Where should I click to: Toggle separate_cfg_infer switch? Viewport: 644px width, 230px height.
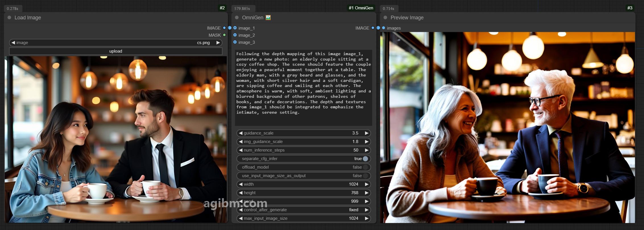click(x=365, y=159)
